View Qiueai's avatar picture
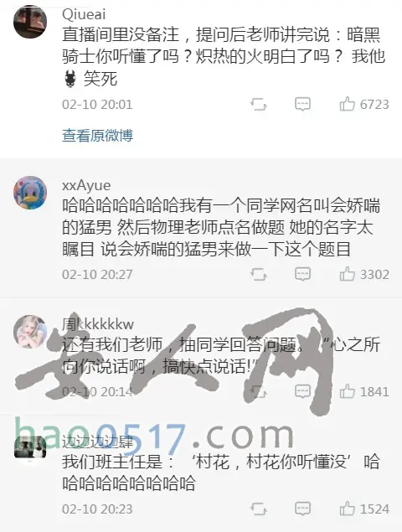Viewport: 402px width, 532px height. coord(30,22)
